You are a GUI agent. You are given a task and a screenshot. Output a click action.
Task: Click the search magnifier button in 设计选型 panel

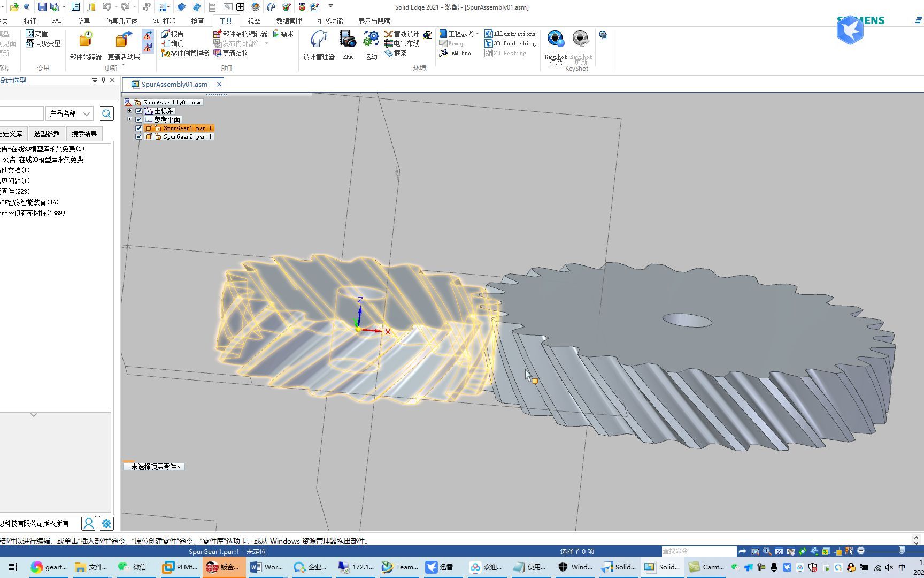point(106,113)
